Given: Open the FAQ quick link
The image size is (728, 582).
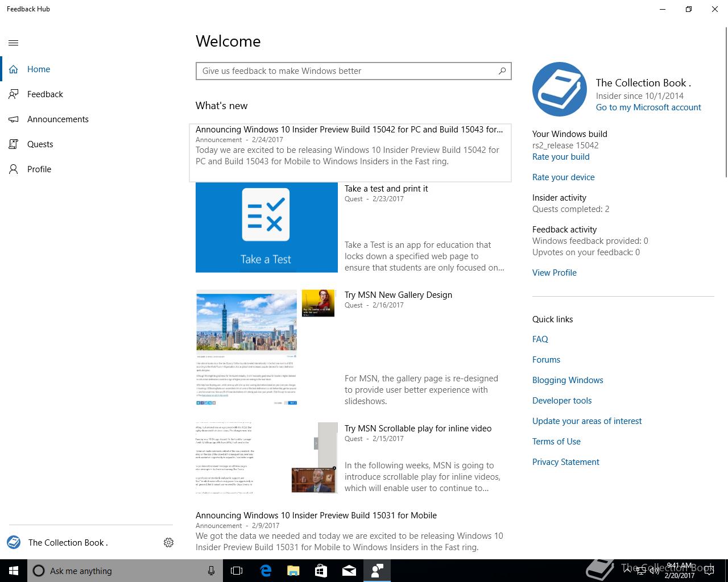Looking at the screenshot, I should pos(540,339).
